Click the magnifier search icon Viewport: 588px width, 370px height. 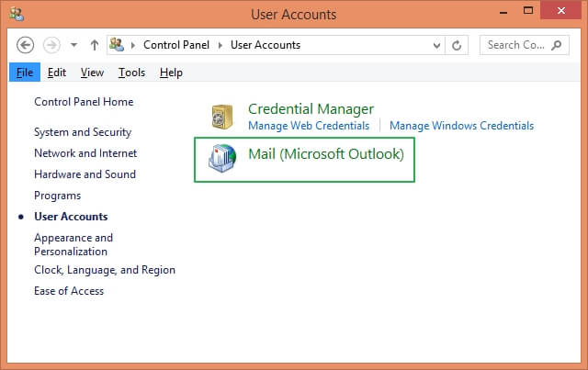pos(557,45)
